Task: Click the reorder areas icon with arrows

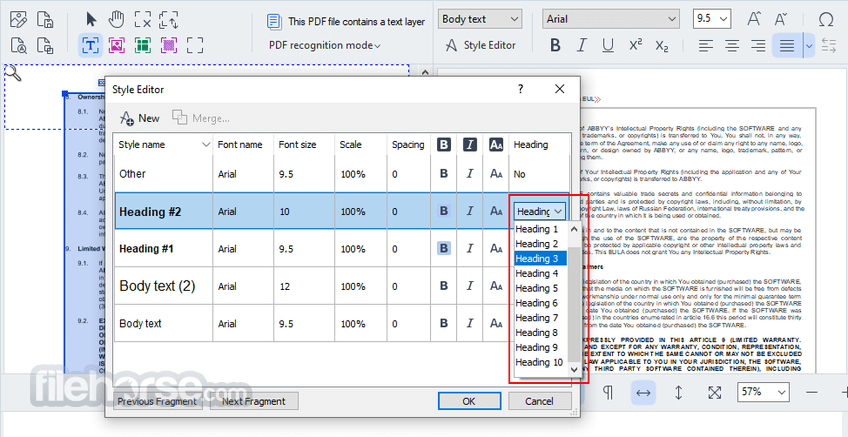Action: (169, 19)
